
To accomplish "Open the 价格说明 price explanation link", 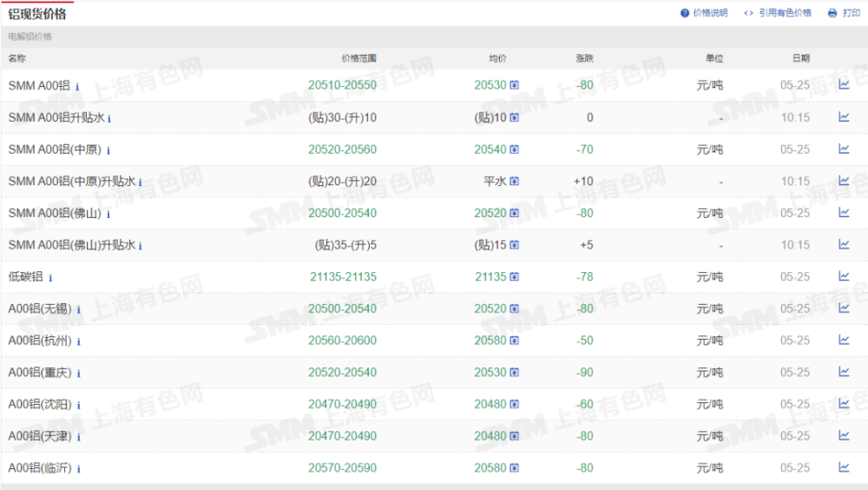I will 704,13.
